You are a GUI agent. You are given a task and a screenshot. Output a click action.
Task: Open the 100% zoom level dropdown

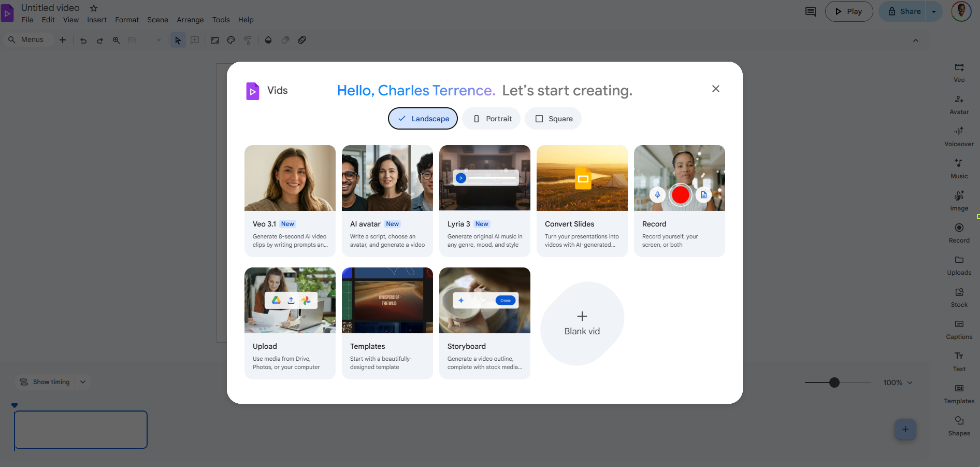(x=898, y=383)
